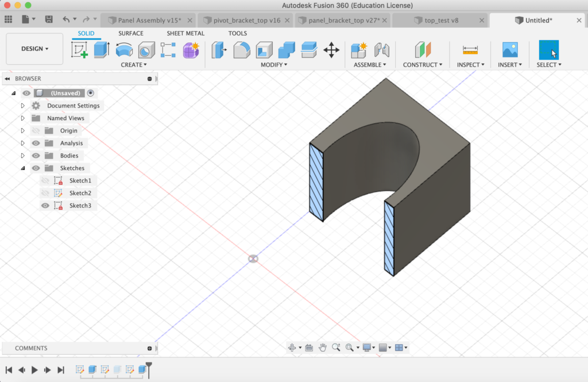This screenshot has height=382, width=588.
Task: Activate the Fillet tool
Action: coord(241,50)
